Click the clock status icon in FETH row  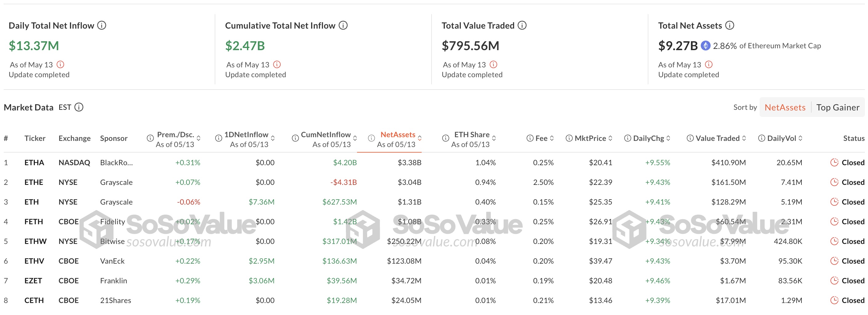(x=834, y=221)
